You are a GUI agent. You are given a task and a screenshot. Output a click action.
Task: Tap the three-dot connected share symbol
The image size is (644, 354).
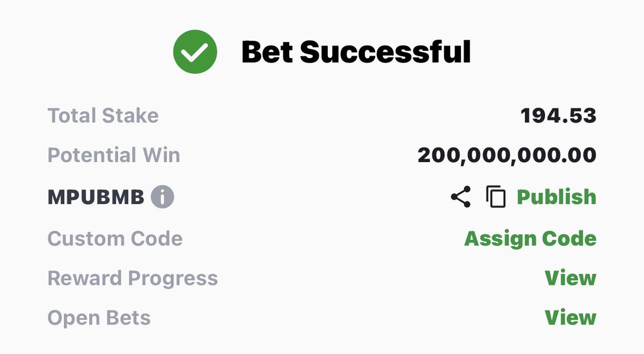pos(460,197)
